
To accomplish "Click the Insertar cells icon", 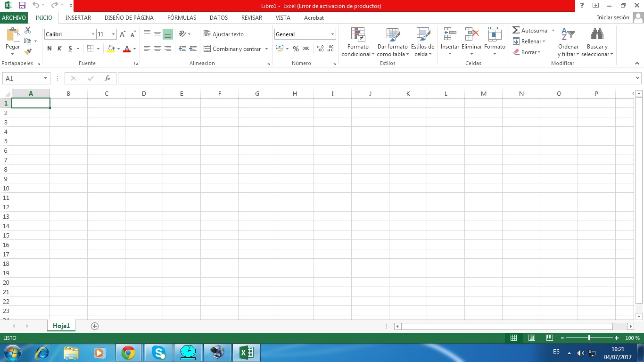I will tap(450, 34).
